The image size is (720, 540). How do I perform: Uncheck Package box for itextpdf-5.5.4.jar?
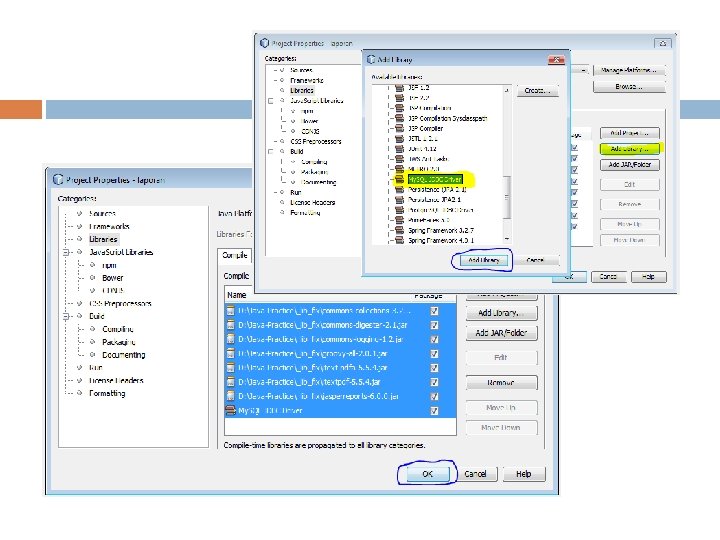click(x=434, y=368)
